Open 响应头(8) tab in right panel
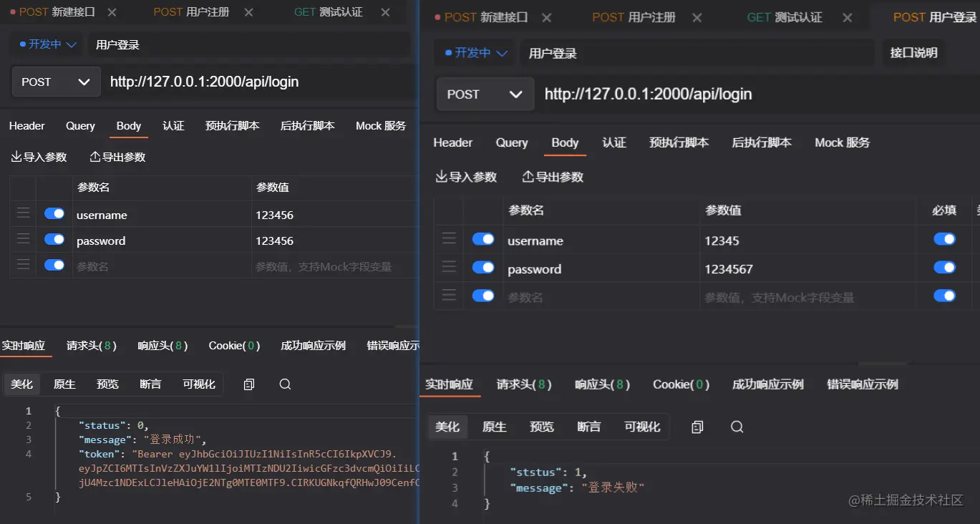Image resolution: width=980 pixels, height=524 pixels. point(603,384)
